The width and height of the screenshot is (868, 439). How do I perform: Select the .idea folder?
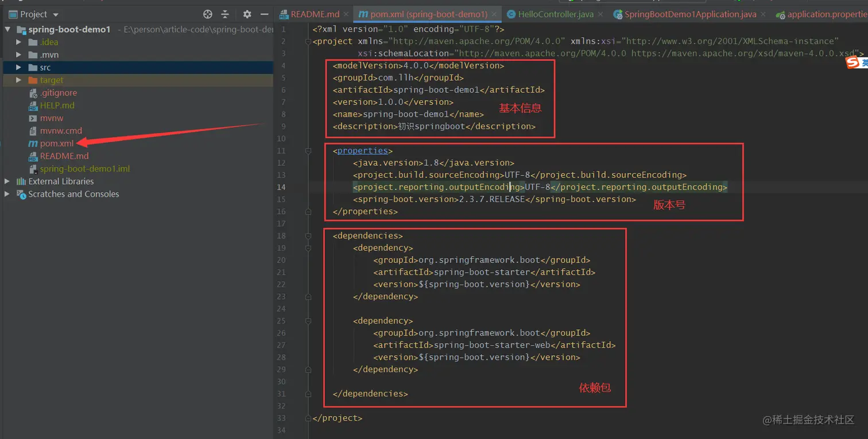[49, 42]
